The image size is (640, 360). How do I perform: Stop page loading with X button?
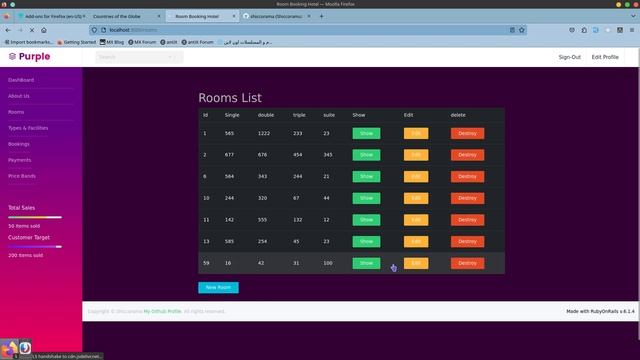coord(32,30)
